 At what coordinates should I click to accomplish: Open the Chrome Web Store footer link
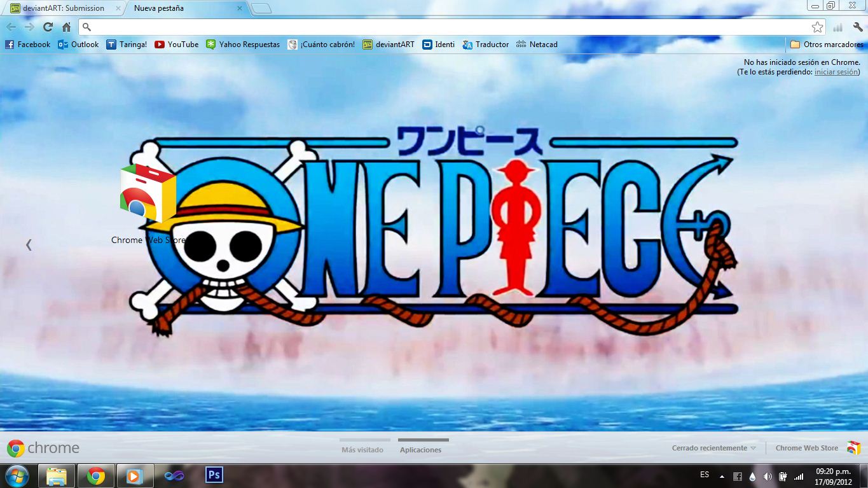click(818, 448)
